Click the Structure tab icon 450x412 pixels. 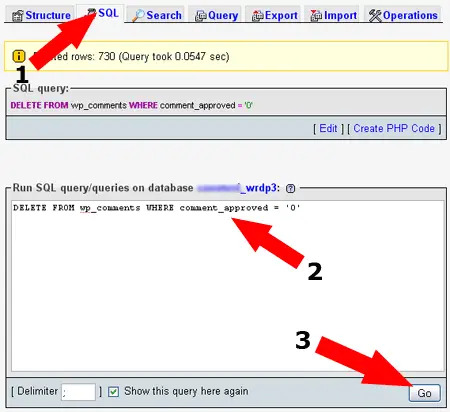point(18,16)
